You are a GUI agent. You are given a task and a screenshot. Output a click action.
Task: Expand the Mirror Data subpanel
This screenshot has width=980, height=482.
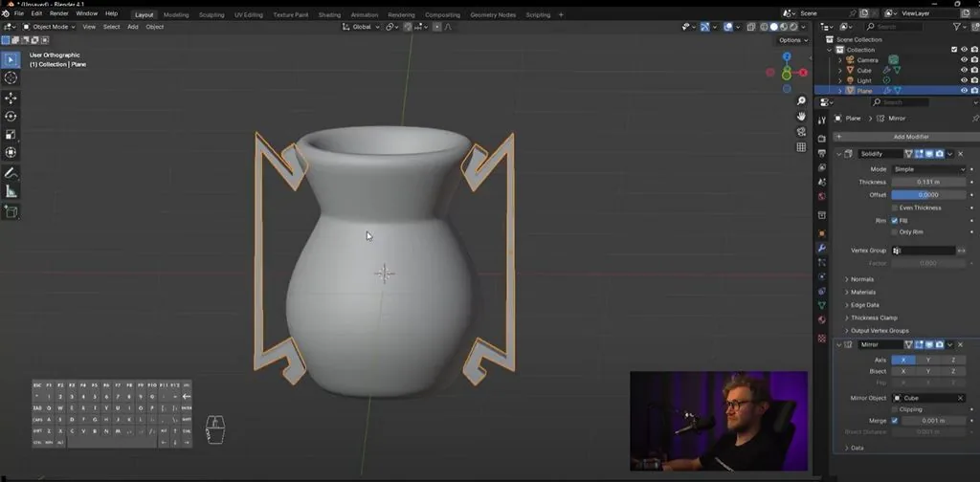[857, 449]
